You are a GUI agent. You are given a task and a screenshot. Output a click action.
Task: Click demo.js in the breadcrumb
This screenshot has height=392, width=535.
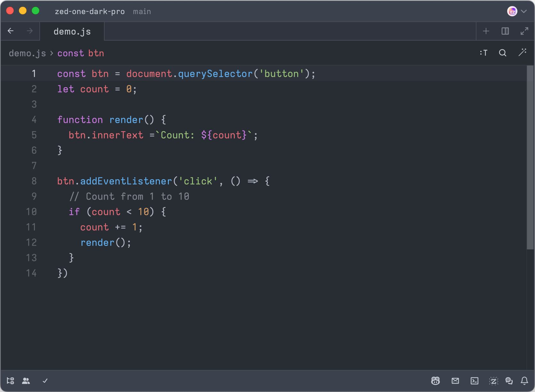[28, 53]
